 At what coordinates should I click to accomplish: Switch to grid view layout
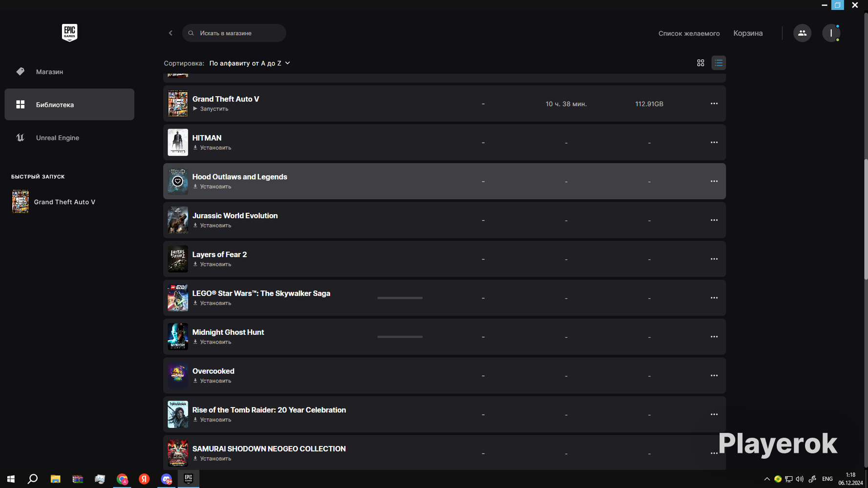(x=701, y=63)
